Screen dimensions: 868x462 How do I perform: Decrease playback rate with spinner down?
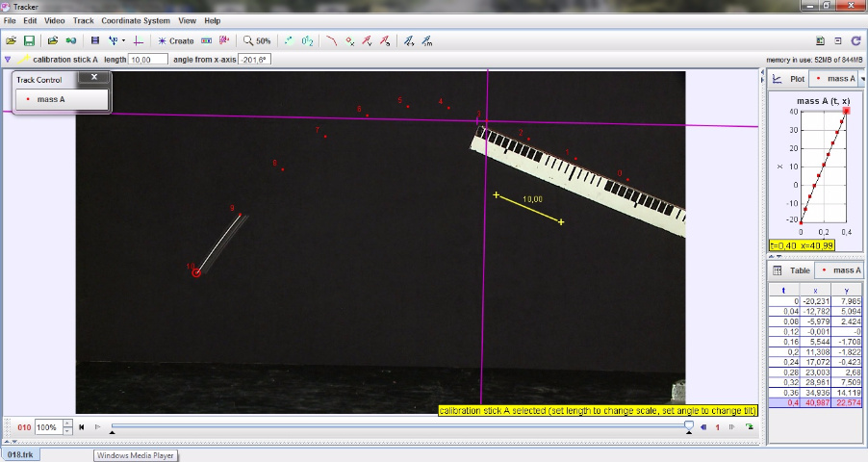67,431
